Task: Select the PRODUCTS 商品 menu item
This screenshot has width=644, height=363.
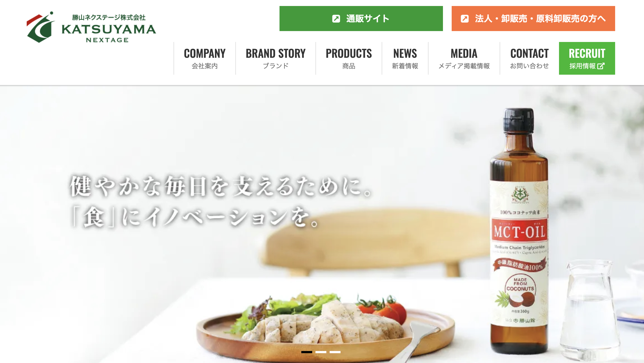Action: tap(349, 58)
